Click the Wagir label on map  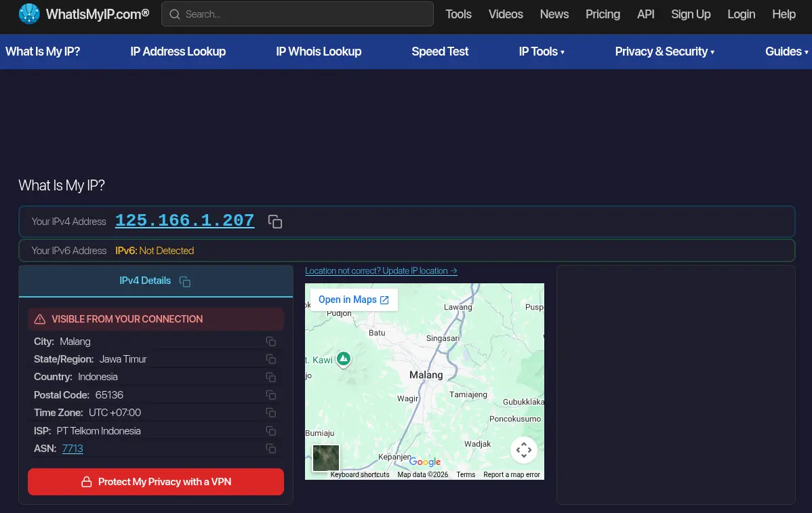point(407,398)
